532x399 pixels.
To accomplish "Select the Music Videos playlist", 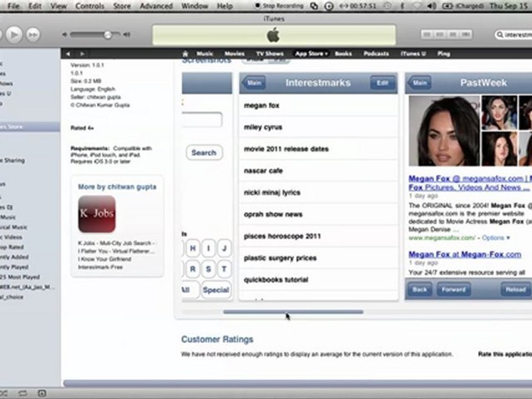I will (12, 237).
